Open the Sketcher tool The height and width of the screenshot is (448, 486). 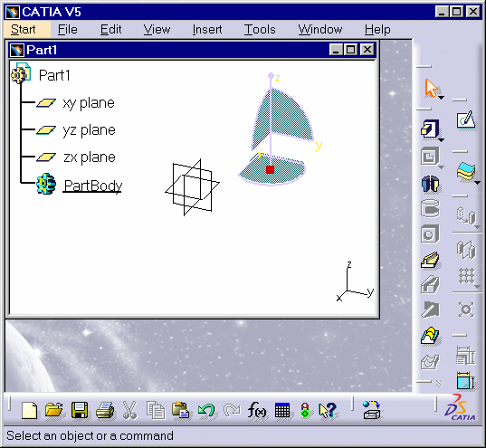click(466, 119)
